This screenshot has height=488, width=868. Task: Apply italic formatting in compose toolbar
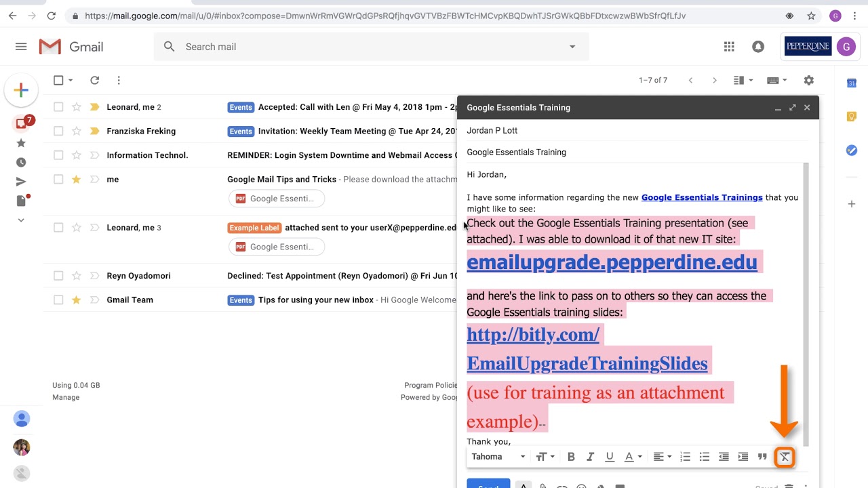coord(590,457)
